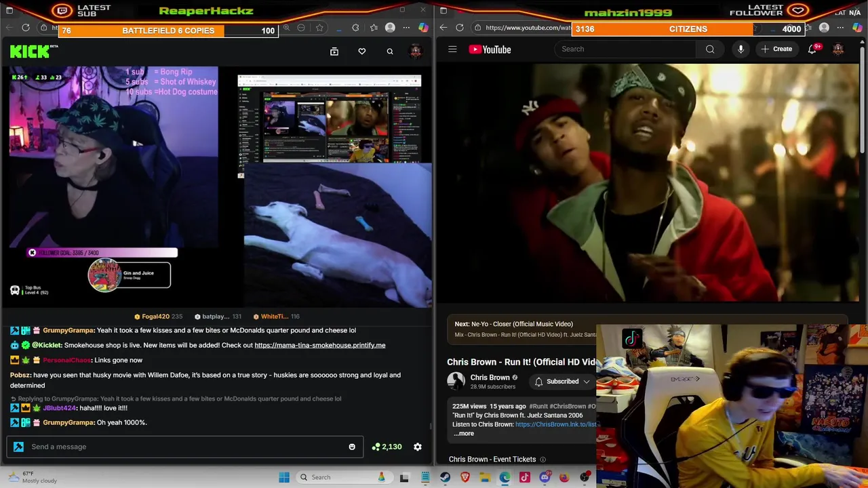Click Chris Brown - Event Tickets heading

point(492,460)
